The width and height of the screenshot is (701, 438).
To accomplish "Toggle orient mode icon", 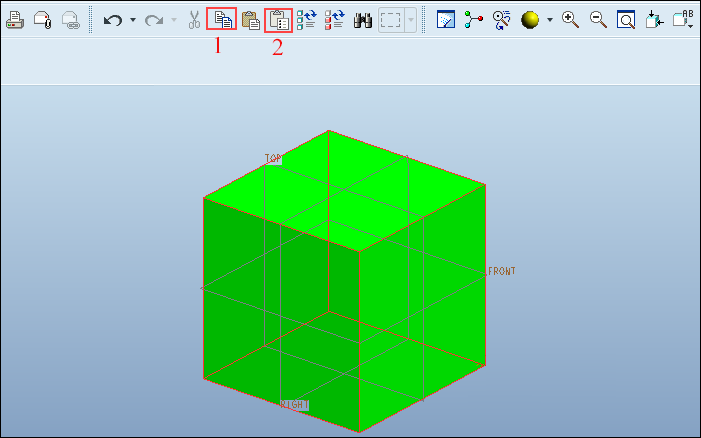I will 501,20.
